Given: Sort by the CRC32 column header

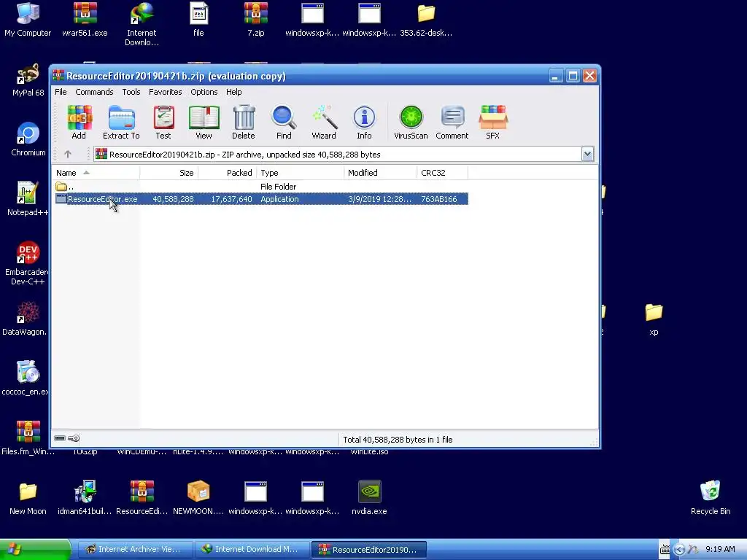Looking at the screenshot, I should [x=442, y=173].
